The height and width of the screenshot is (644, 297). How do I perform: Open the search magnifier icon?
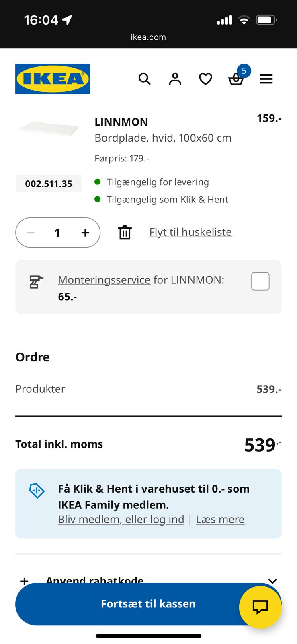tap(145, 79)
